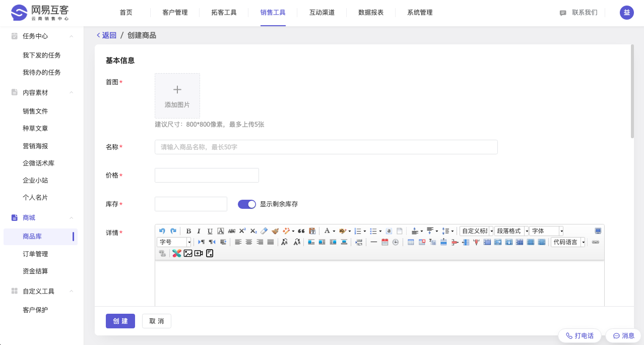The image size is (644, 345).
Task: Select 订单管理 in the sidebar
Action: [35, 254]
